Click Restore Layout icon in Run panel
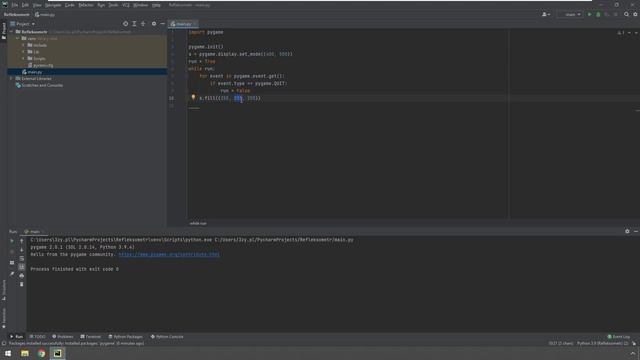 pos(12,263)
